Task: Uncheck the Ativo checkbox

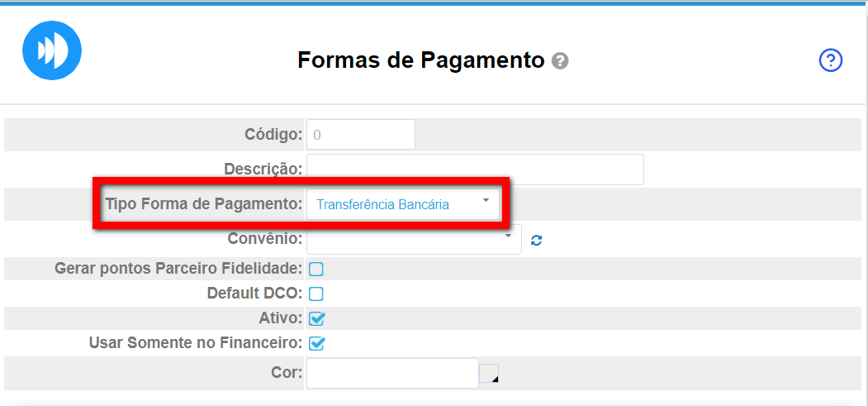Action: click(x=316, y=318)
